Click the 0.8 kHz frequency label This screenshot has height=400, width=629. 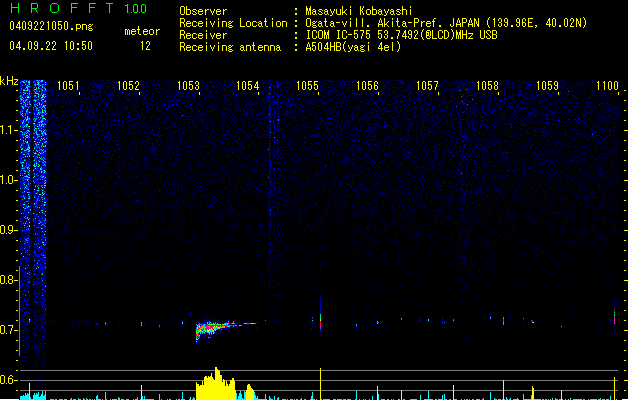coord(8,280)
